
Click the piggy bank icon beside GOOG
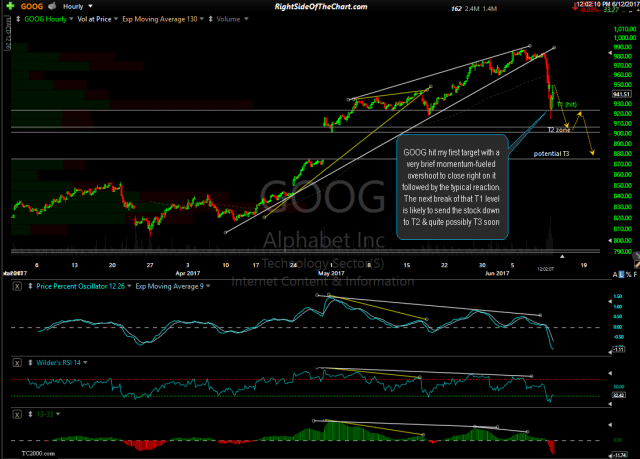click(52, 6)
